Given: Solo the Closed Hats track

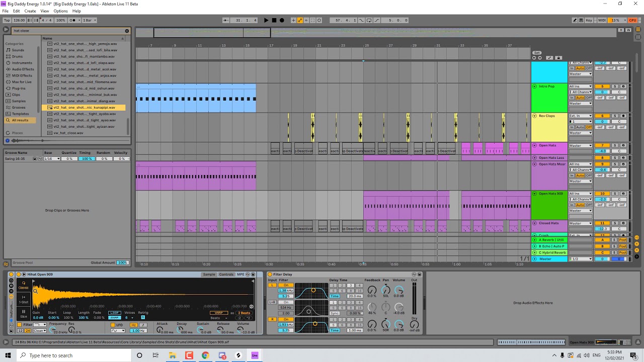Looking at the screenshot, I should point(614,223).
